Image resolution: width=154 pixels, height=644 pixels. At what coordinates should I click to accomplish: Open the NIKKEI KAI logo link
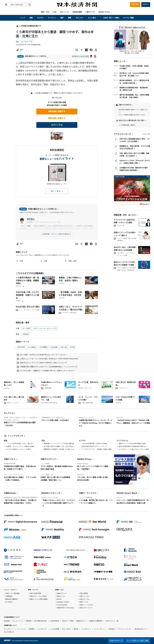(132, 572)
